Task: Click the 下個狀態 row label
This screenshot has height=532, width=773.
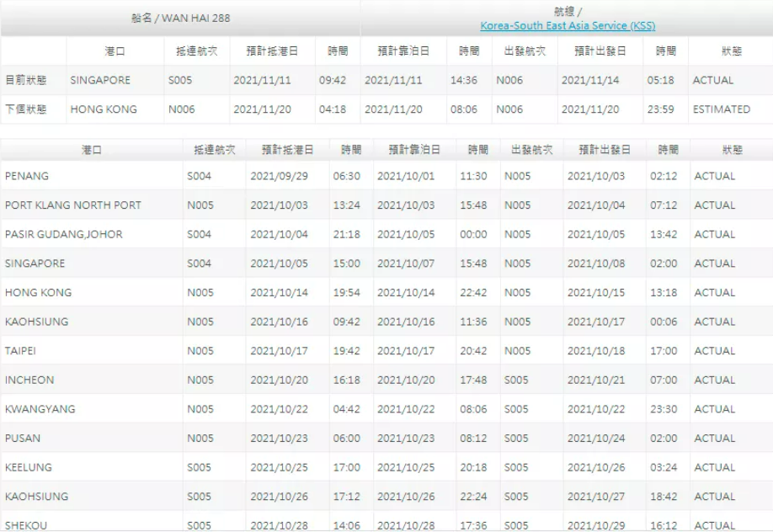Action: click(x=25, y=109)
